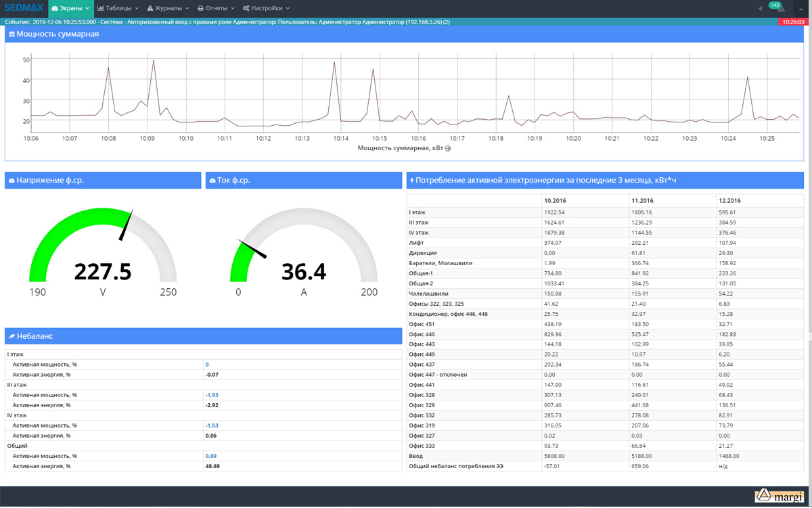The width and height of the screenshot is (812, 508).
Task: Click the calendar icon in 'Мощность суммарная' header
Action: (12, 34)
